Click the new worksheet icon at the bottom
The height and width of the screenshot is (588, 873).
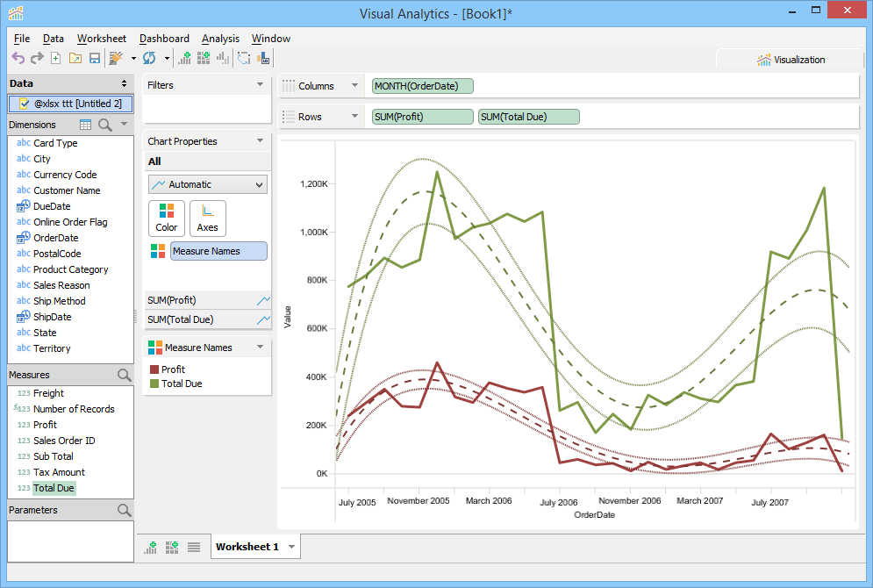coord(151,548)
